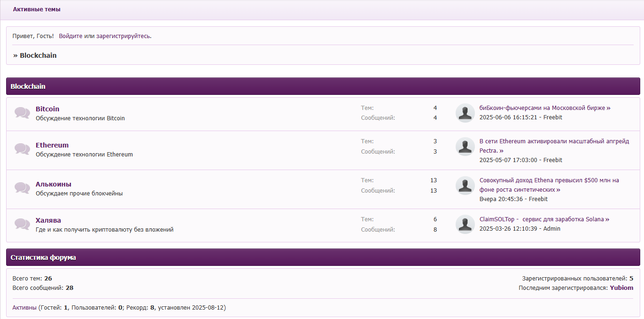The width and height of the screenshot is (644, 319).
Task: Read the Ethereum Pectra upgrade topic
Action: click(554, 141)
